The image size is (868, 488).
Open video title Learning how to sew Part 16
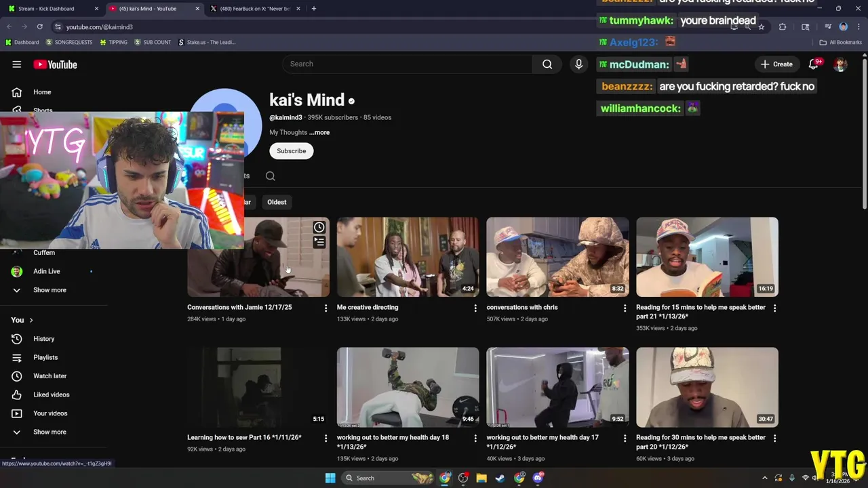pos(244,438)
